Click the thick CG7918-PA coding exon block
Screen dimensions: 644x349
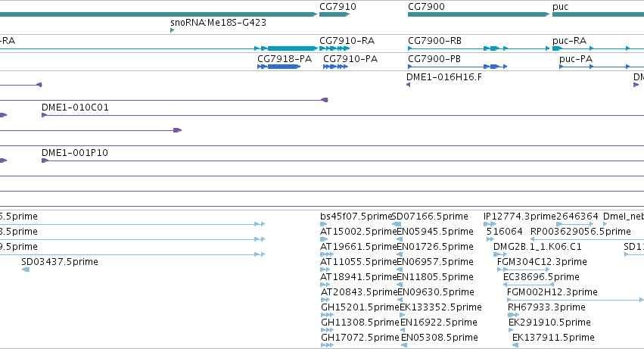(x=283, y=67)
